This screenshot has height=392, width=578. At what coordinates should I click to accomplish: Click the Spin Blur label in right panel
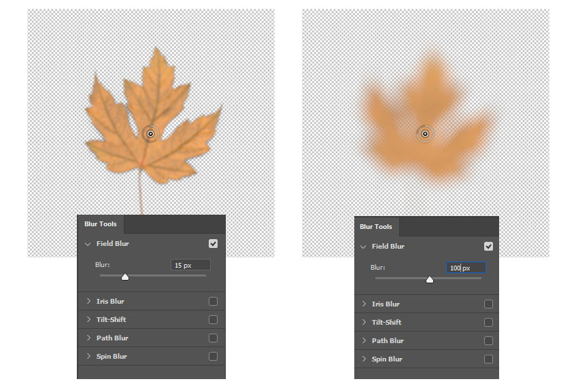[387, 359]
